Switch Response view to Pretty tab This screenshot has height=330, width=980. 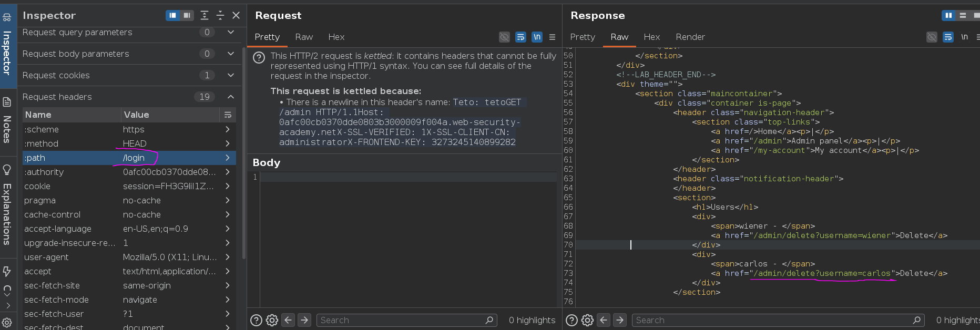pos(583,37)
